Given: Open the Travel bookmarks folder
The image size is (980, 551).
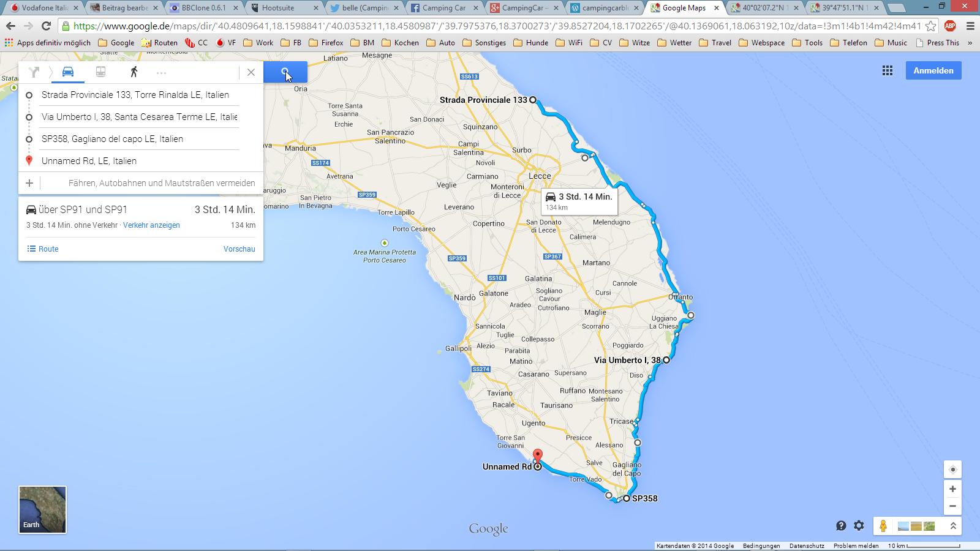Looking at the screenshot, I should pos(715,43).
